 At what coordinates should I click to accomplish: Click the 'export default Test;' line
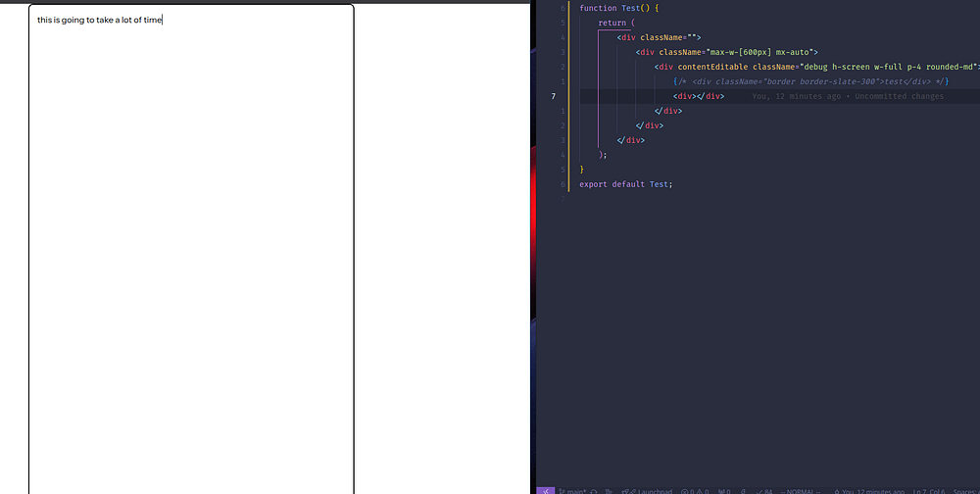[625, 184]
